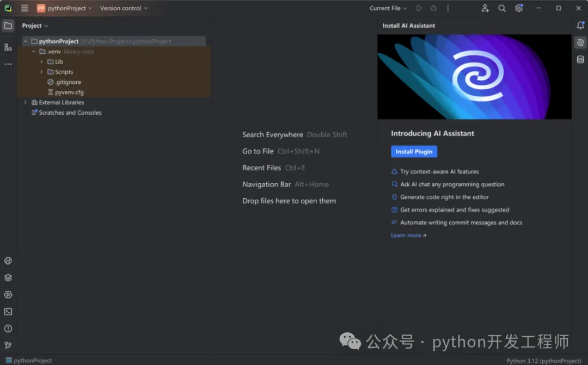Open the Database tool window icon
The width and height of the screenshot is (588, 365).
click(580, 59)
